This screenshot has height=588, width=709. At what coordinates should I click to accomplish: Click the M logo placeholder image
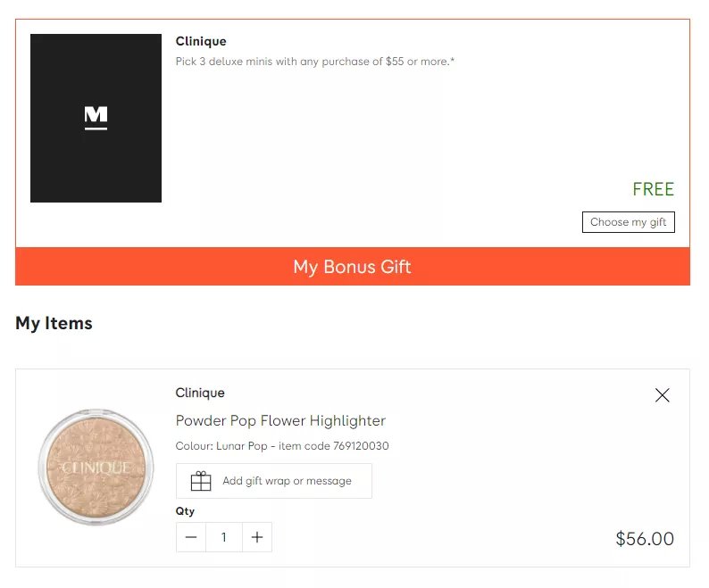(96, 118)
